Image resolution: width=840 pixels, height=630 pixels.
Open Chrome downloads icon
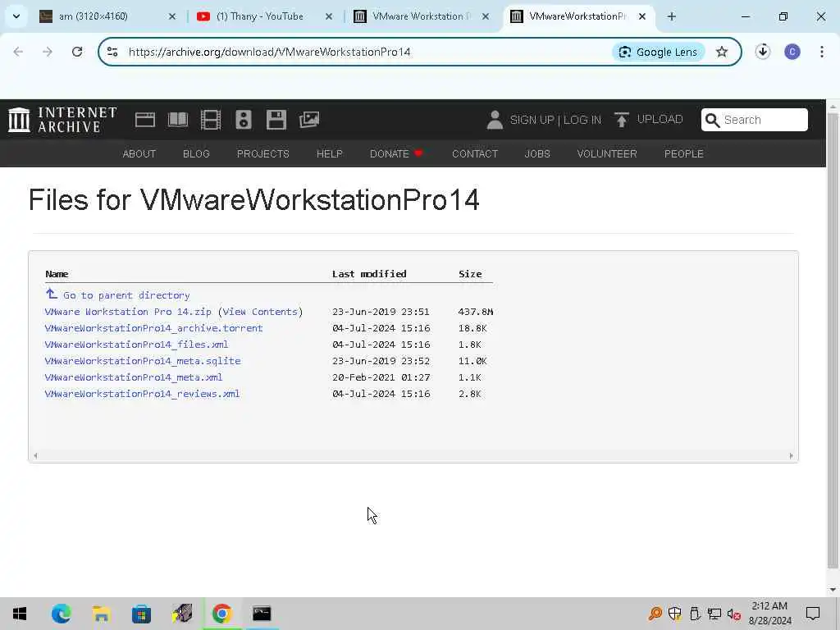(762, 52)
